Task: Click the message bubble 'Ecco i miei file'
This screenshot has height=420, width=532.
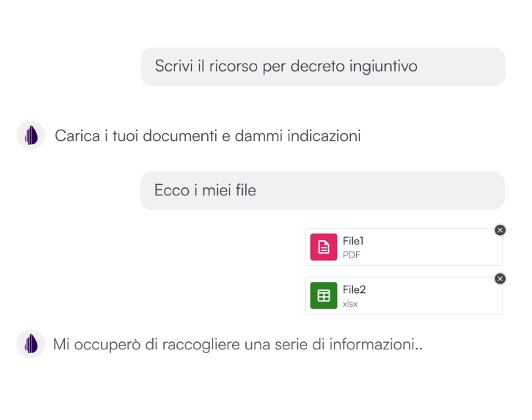Action: pos(323,190)
